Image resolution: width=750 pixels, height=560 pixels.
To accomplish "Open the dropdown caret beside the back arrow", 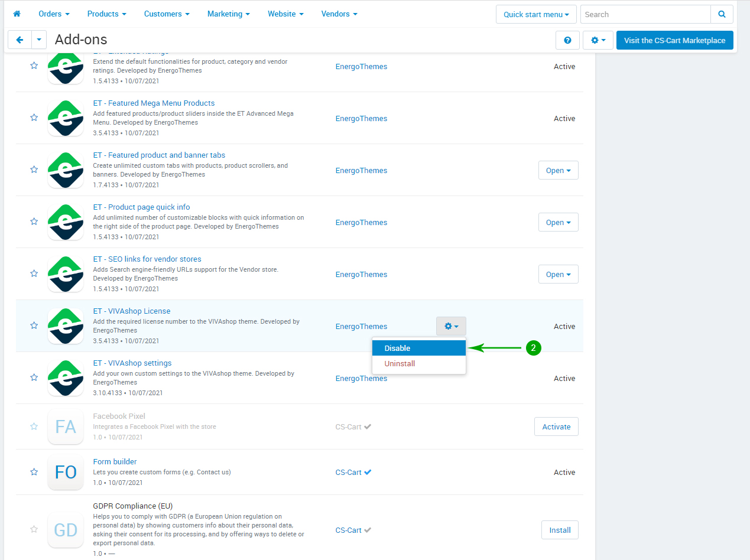I will [x=38, y=40].
